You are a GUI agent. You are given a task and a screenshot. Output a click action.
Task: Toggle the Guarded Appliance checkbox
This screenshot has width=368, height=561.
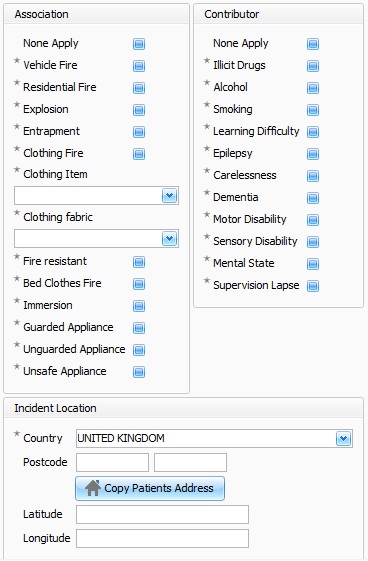pyautogui.click(x=139, y=328)
